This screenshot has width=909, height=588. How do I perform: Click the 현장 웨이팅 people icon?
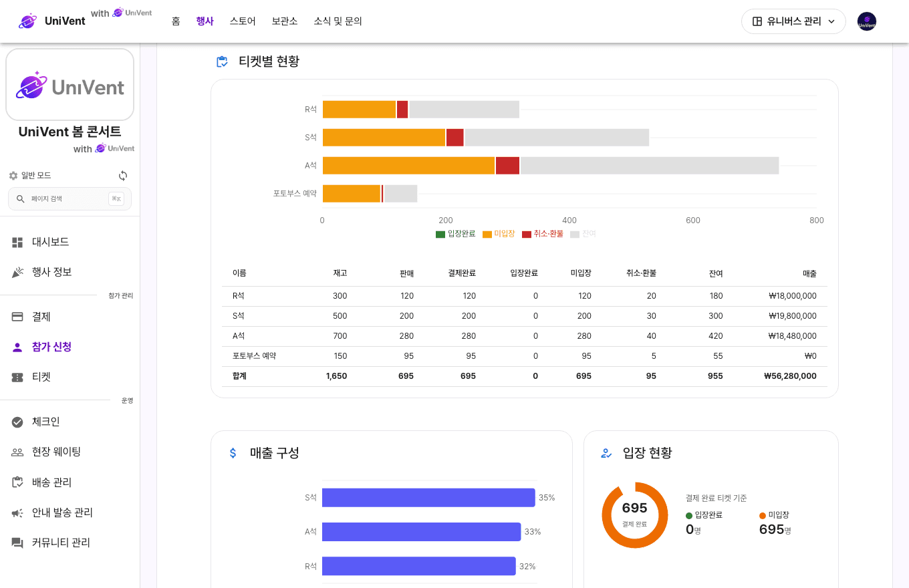tap(17, 452)
